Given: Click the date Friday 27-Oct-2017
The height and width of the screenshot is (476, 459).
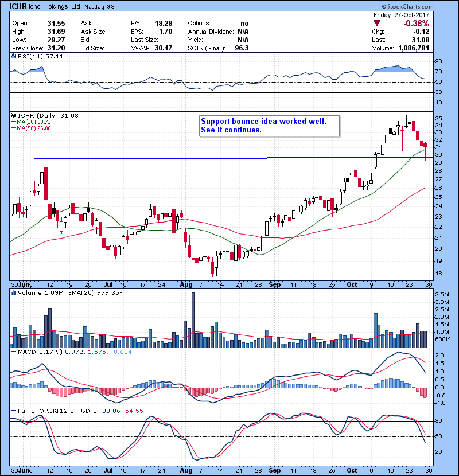Looking at the screenshot, I should pyautogui.click(x=401, y=15).
